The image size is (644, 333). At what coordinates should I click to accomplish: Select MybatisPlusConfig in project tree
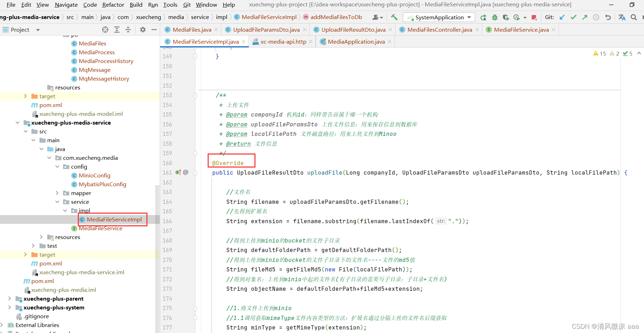click(102, 184)
